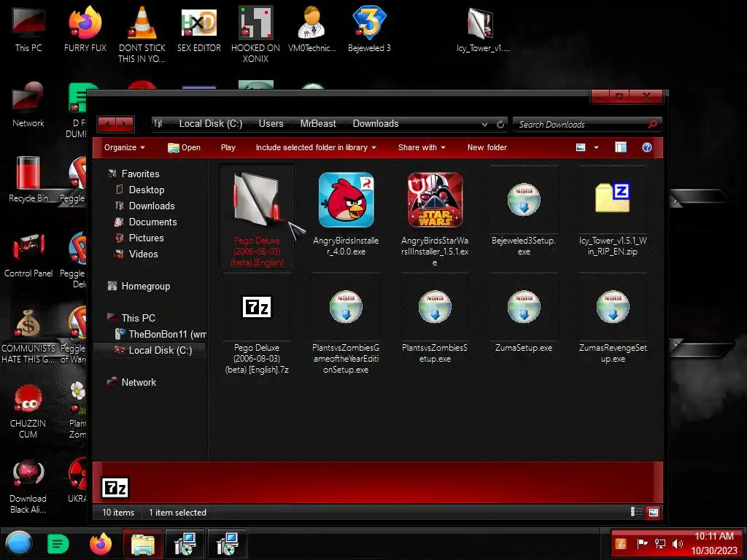
Task: Expand Include selected folder in library menu
Action: (316, 147)
